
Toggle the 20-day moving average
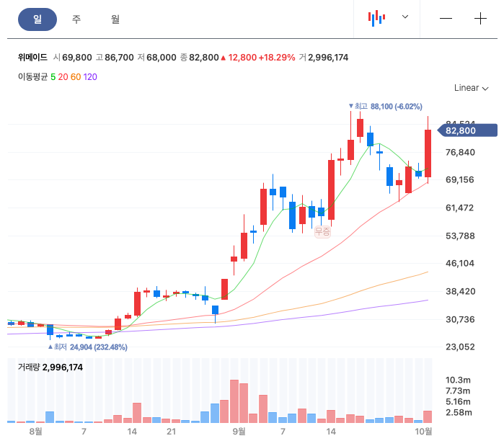(x=63, y=77)
